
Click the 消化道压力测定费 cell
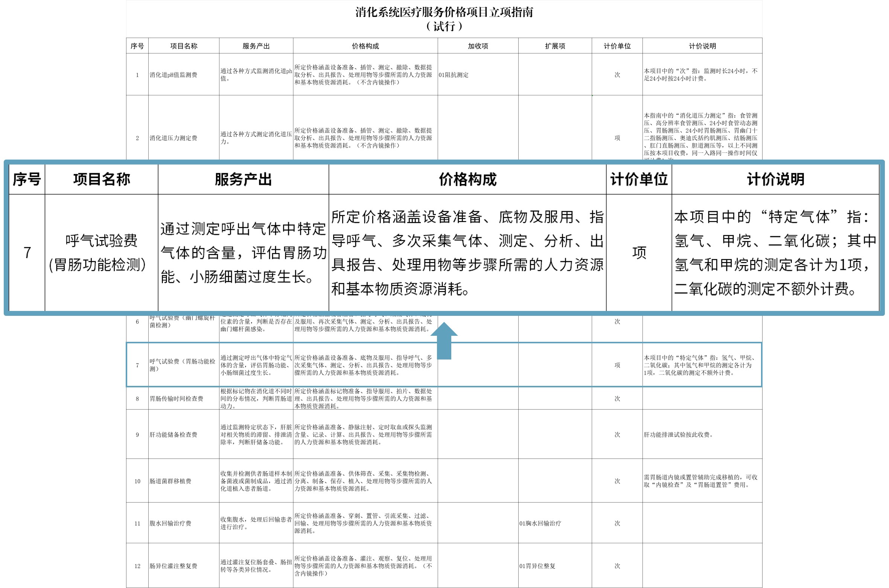tap(174, 138)
